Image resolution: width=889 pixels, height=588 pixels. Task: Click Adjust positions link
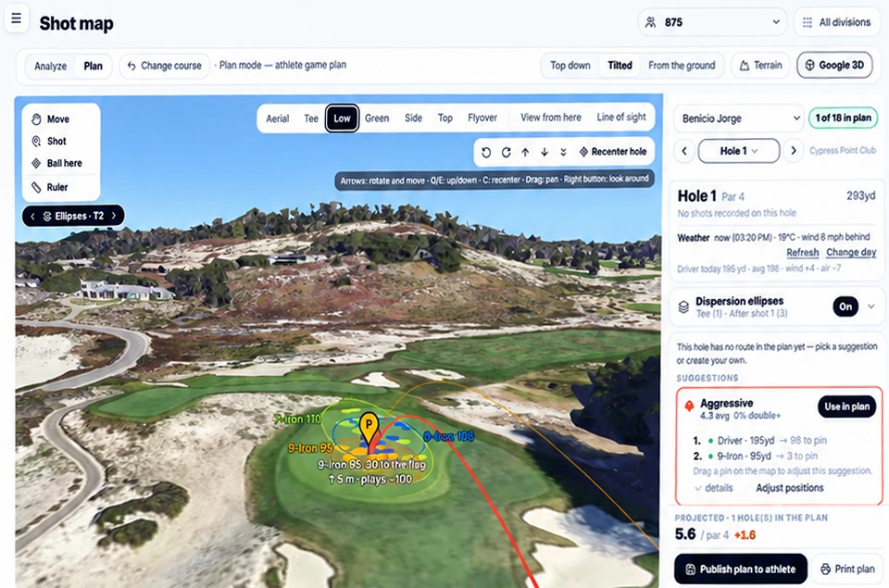[790, 488]
